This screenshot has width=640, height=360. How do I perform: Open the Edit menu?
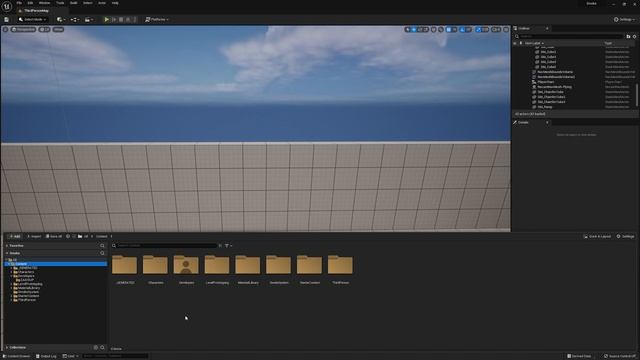(x=30, y=3)
